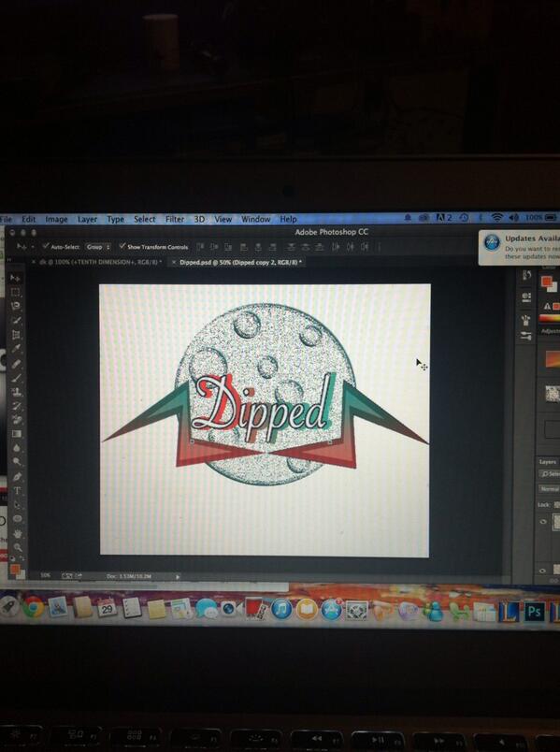This screenshot has height=752, width=560.
Task: Open the Filter menu
Action: (175, 219)
